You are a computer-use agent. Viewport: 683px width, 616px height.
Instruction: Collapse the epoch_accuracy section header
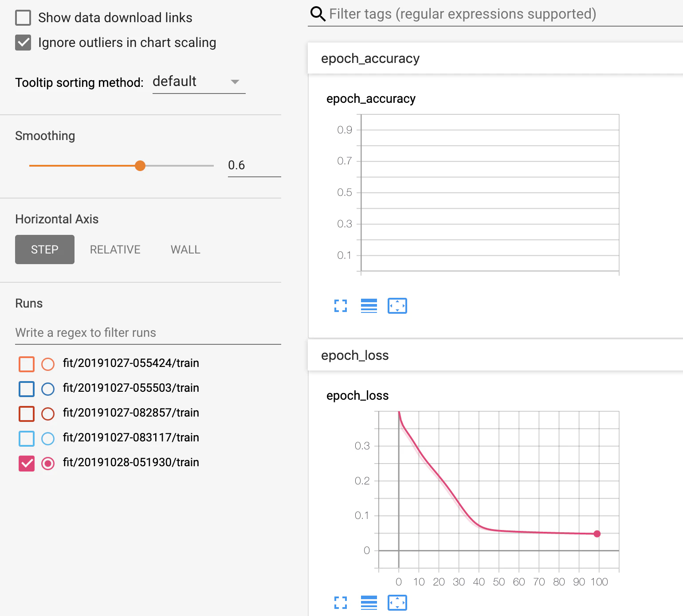495,58
